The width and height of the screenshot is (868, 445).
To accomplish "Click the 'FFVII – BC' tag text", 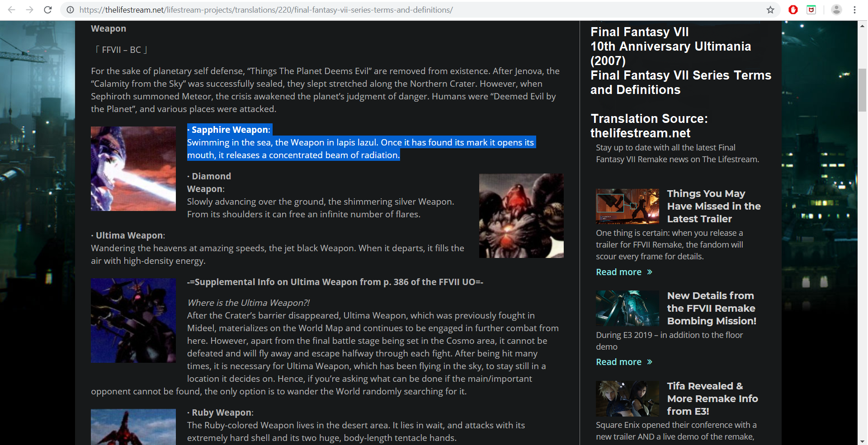I will pos(122,50).
